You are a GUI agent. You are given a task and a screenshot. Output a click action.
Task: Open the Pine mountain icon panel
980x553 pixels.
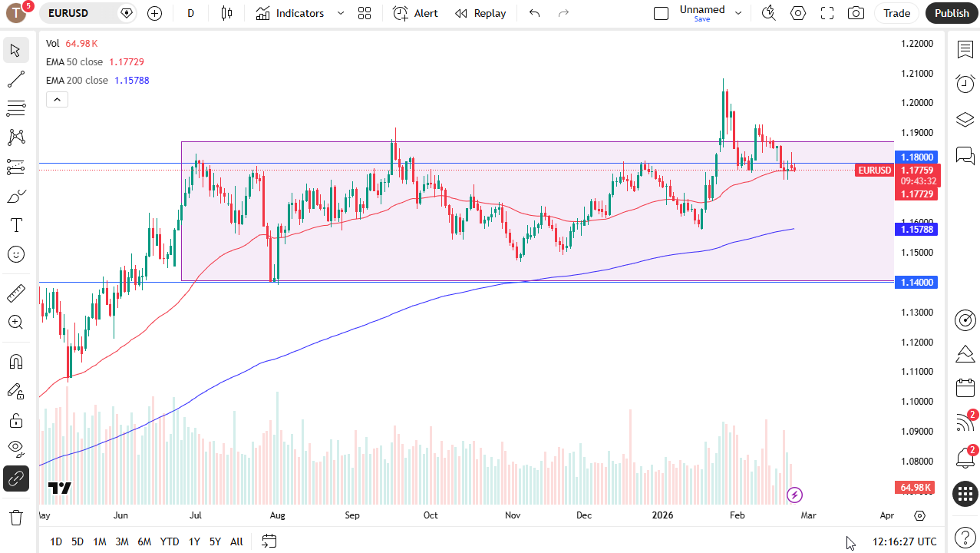(965, 354)
